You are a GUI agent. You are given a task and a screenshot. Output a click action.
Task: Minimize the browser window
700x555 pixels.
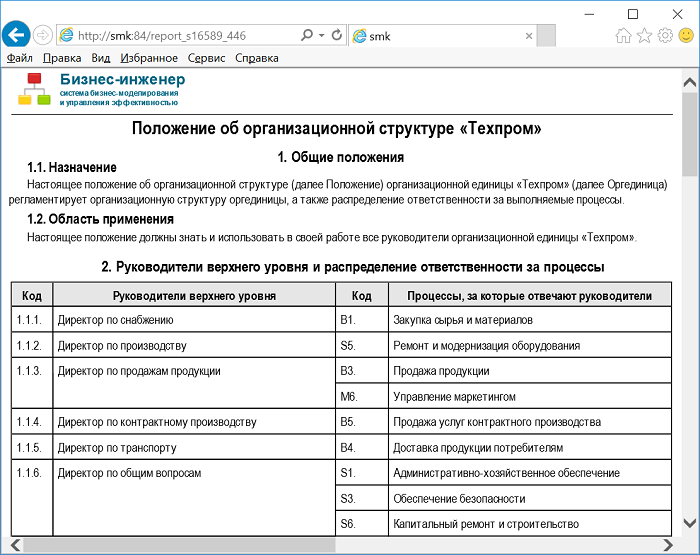(589, 14)
